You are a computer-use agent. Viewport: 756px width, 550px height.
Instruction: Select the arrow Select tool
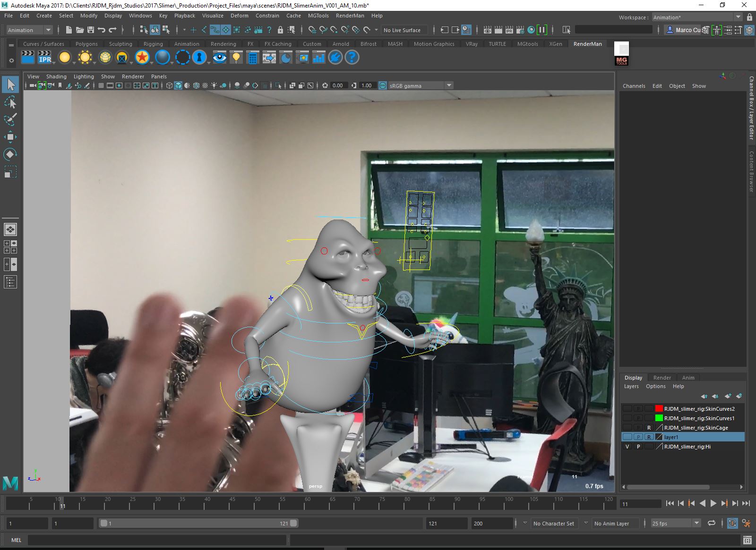click(x=10, y=85)
